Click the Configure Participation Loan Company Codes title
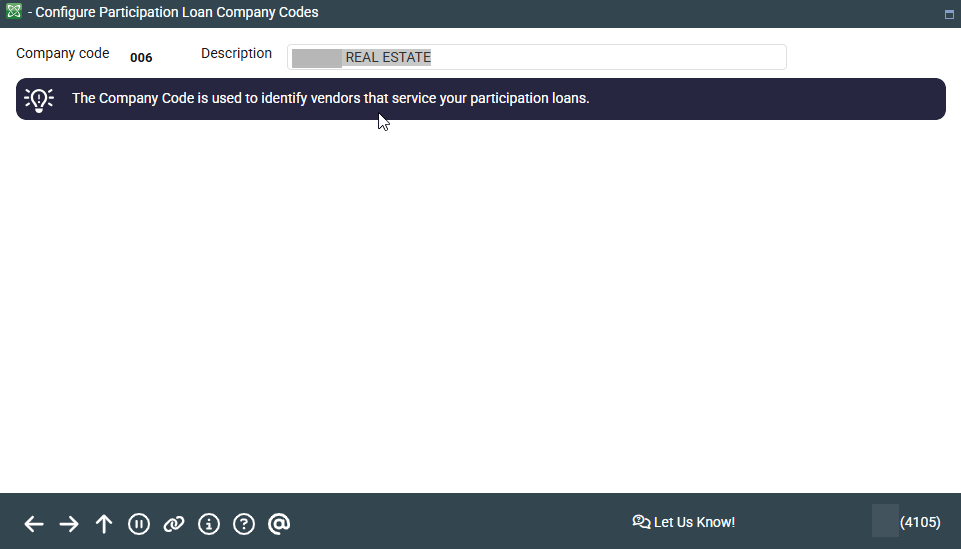The image size is (961, 549). point(177,13)
